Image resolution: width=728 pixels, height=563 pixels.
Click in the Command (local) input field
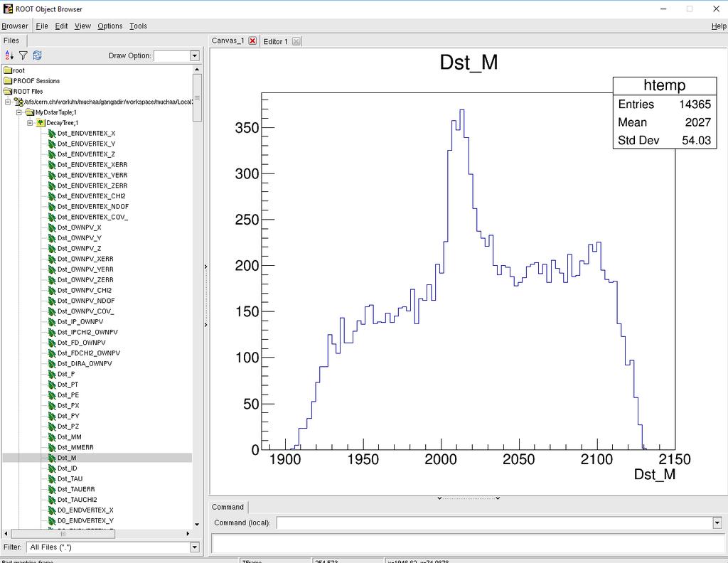point(494,523)
